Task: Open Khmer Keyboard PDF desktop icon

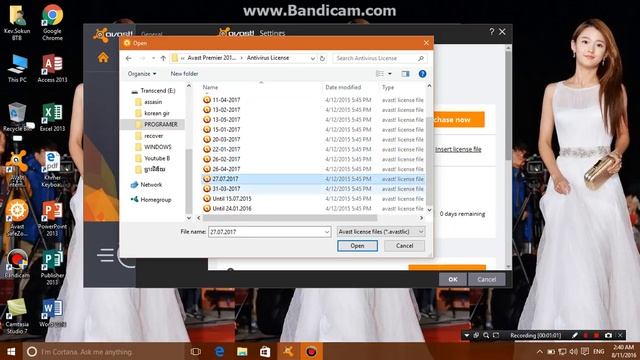Action: (52, 169)
